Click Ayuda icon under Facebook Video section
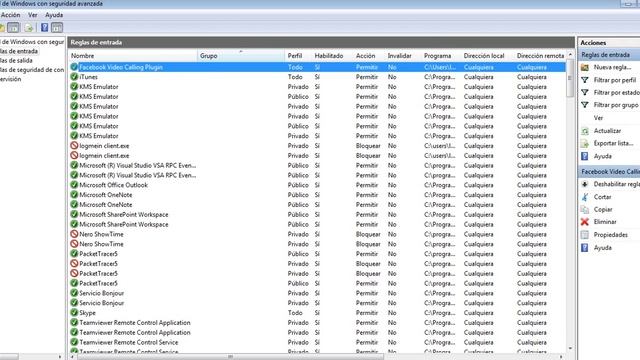This screenshot has width=640, height=360. [x=585, y=248]
